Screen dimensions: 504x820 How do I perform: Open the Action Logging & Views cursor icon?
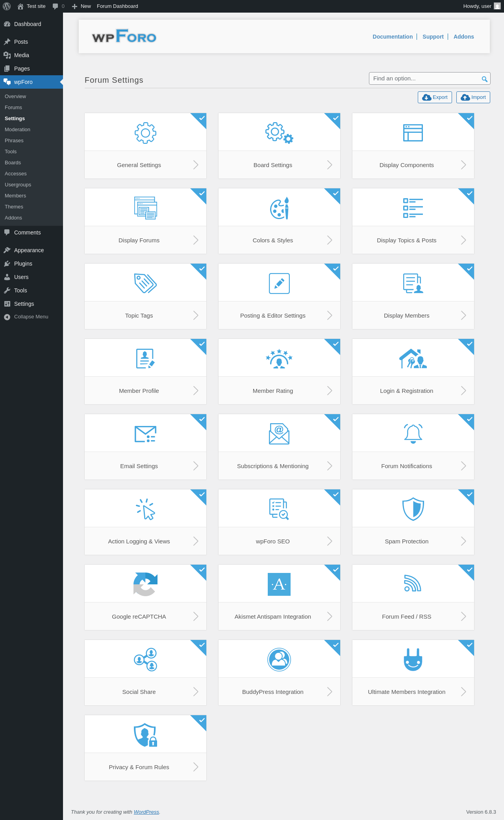click(145, 509)
